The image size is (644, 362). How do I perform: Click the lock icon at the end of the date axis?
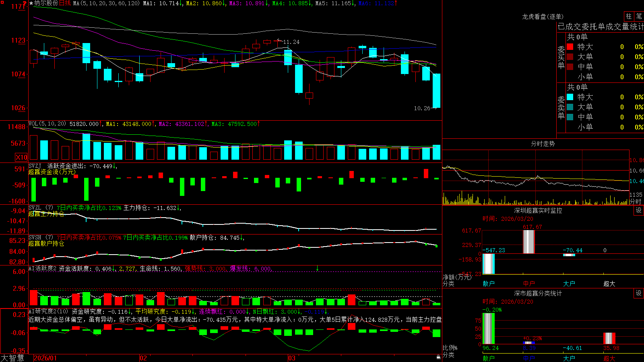tap(439, 357)
